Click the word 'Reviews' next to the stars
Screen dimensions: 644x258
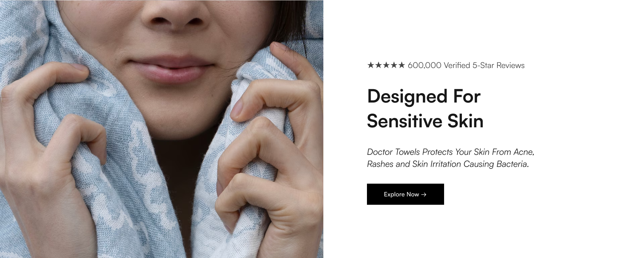tap(511, 65)
